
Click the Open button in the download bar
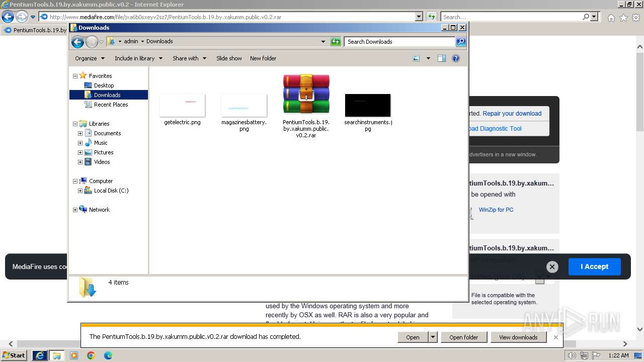(413, 337)
